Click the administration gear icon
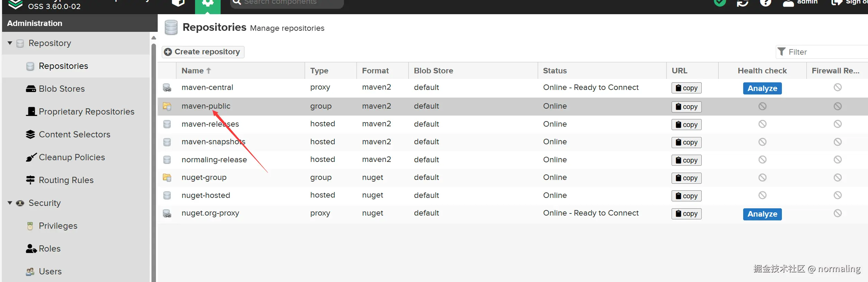The image size is (868, 282). 207,3
